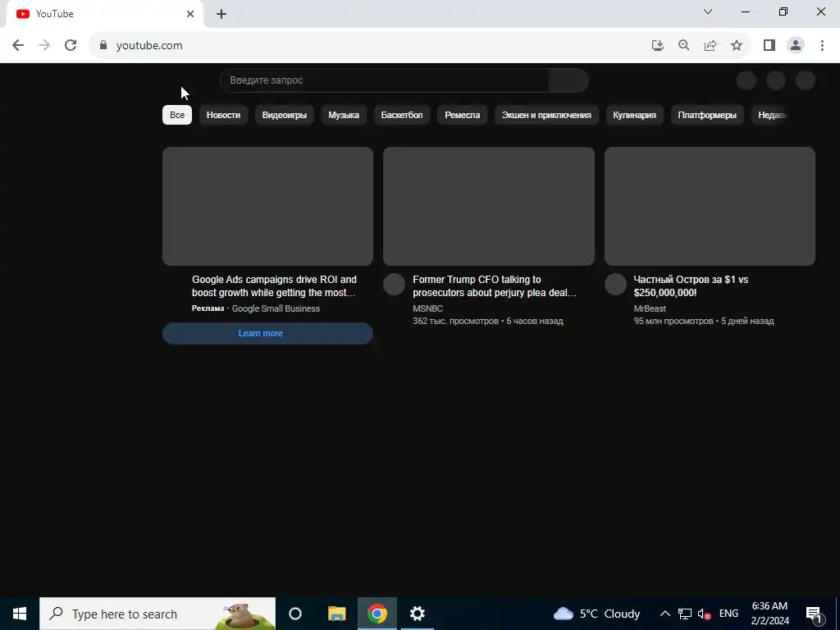This screenshot has height=630, width=840.
Task: Click the muted volume tray icon
Action: pos(705,614)
